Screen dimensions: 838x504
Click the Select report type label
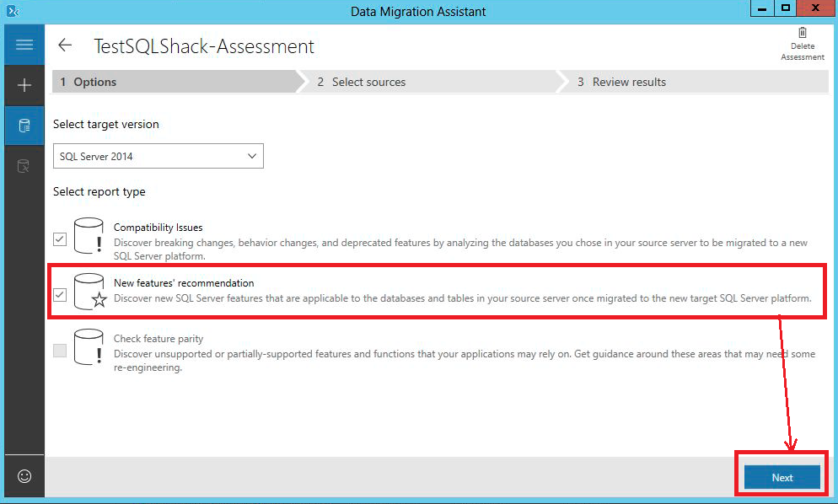(x=99, y=191)
